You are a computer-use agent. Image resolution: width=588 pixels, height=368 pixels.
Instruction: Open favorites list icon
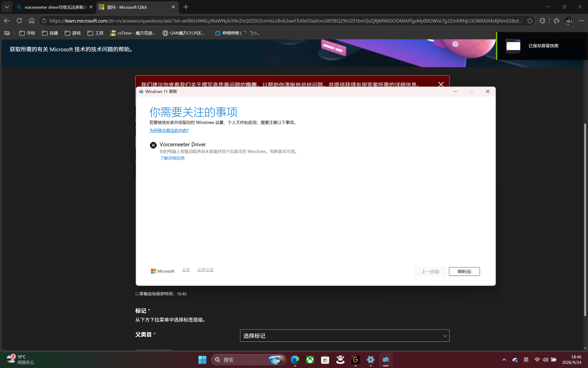pyautogui.click(x=556, y=21)
